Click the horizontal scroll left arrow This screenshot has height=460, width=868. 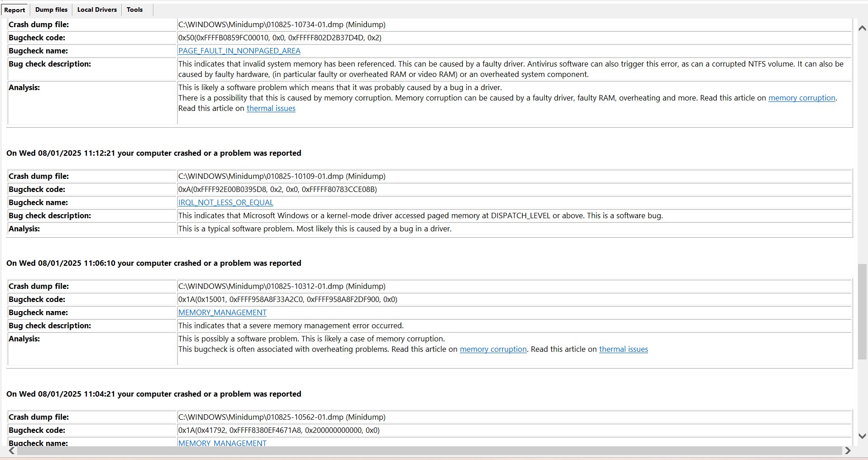(12, 450)
